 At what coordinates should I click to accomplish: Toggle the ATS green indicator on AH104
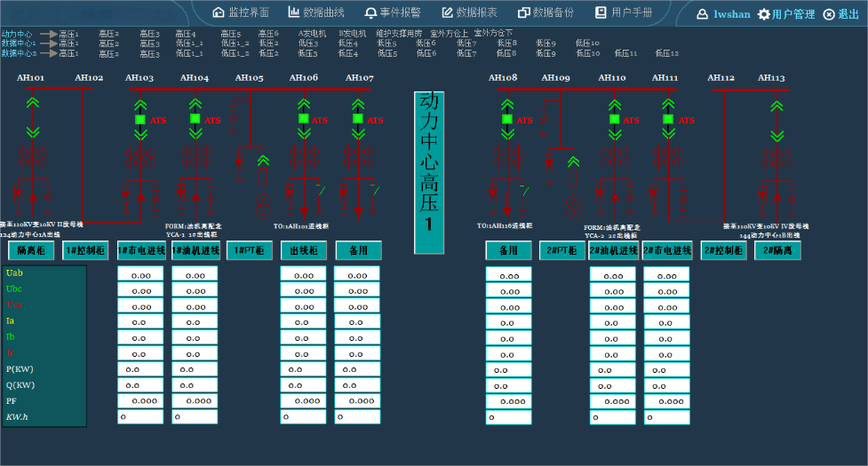[x=195, y=118]
